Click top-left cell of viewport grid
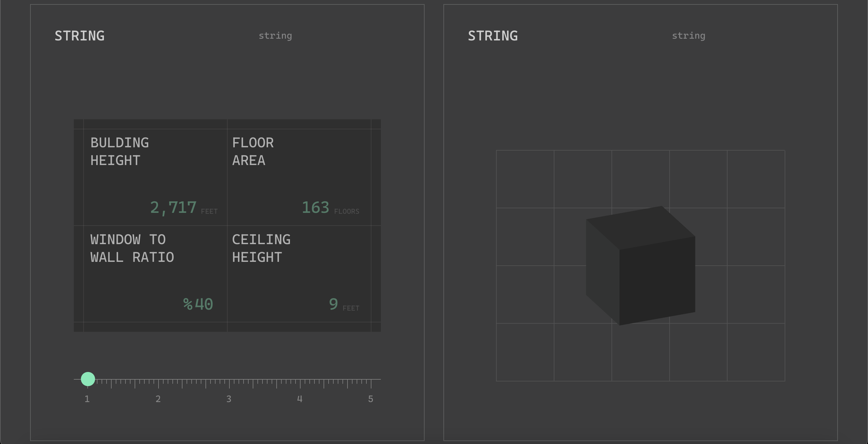Image resolution: width=868 pixels, height=444 pixels. pos(525,179)
